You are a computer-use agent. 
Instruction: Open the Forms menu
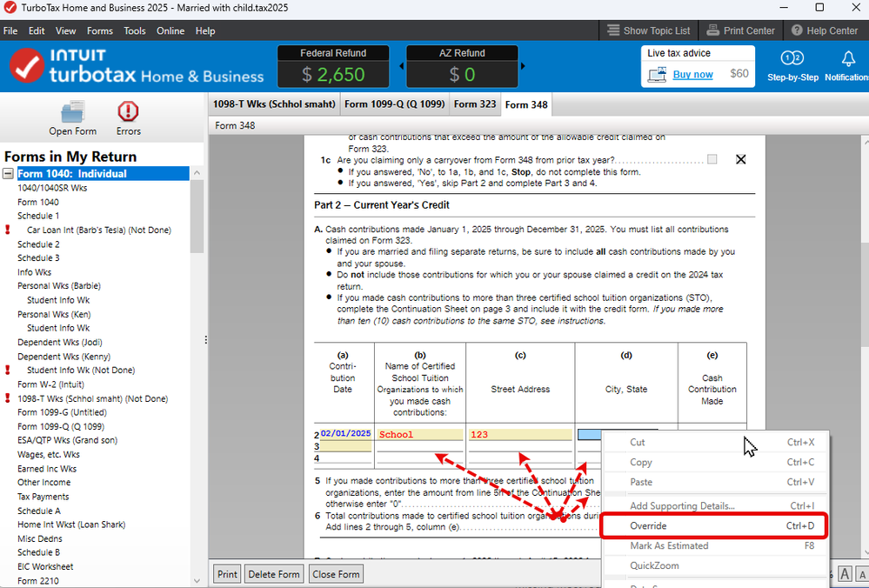tap(100, 31)
